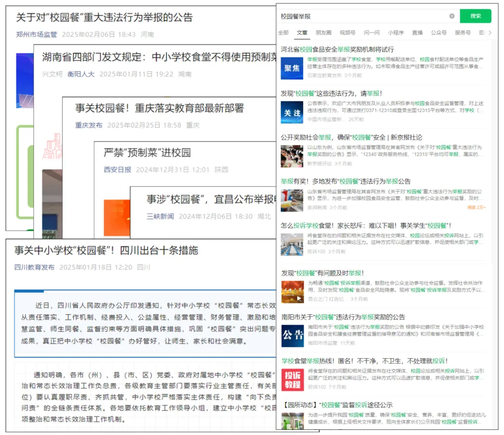Image resolution: width=504 pixels, height=435 pixels.
Task: Play the video thumbnail of 昆仑之门 result
Action: [293, 292]
